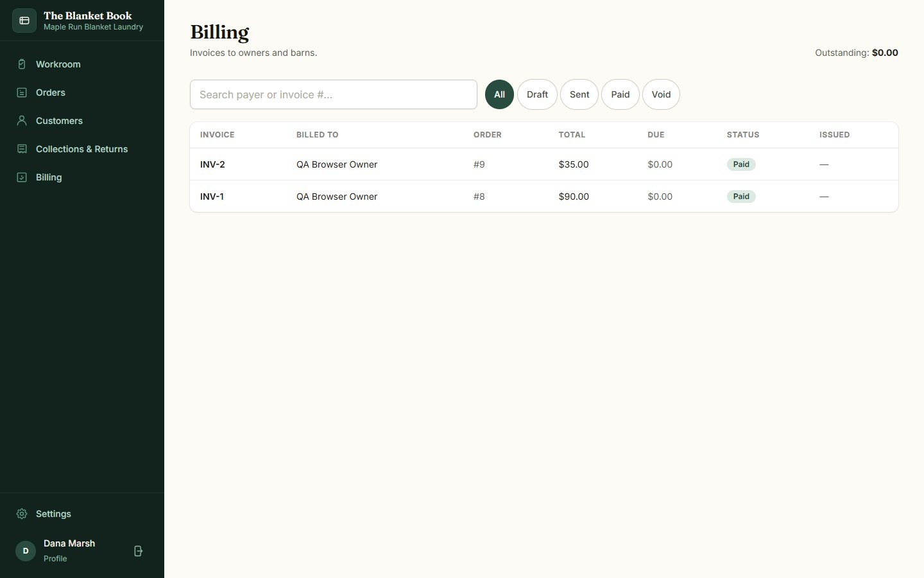
Task: Focus the search payer or invoice field
Action: 334,94
